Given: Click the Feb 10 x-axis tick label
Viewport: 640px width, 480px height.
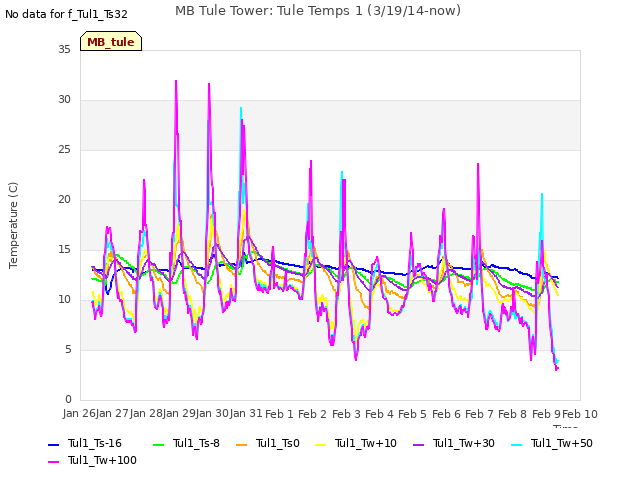Looking at the screenshot, I should point(580,414).
